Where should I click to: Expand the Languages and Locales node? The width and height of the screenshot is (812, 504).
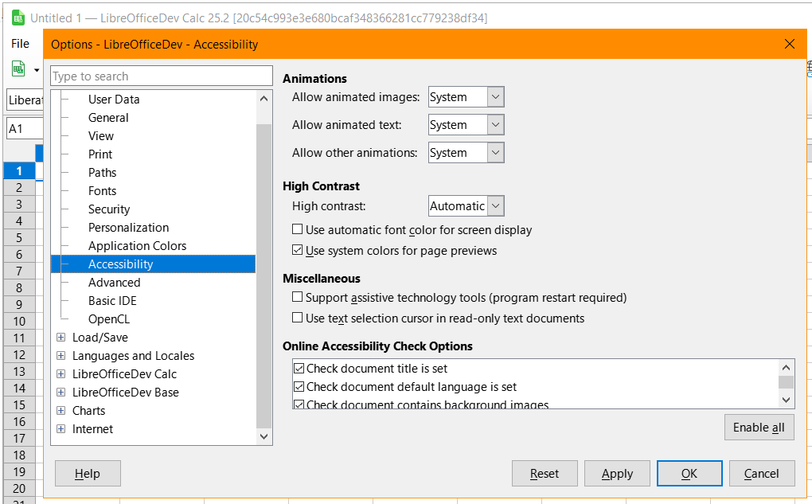coord(61,355)
